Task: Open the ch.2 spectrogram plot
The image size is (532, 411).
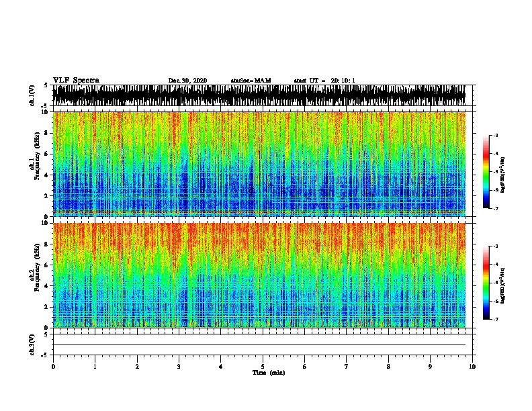Action: click(259, 275)
